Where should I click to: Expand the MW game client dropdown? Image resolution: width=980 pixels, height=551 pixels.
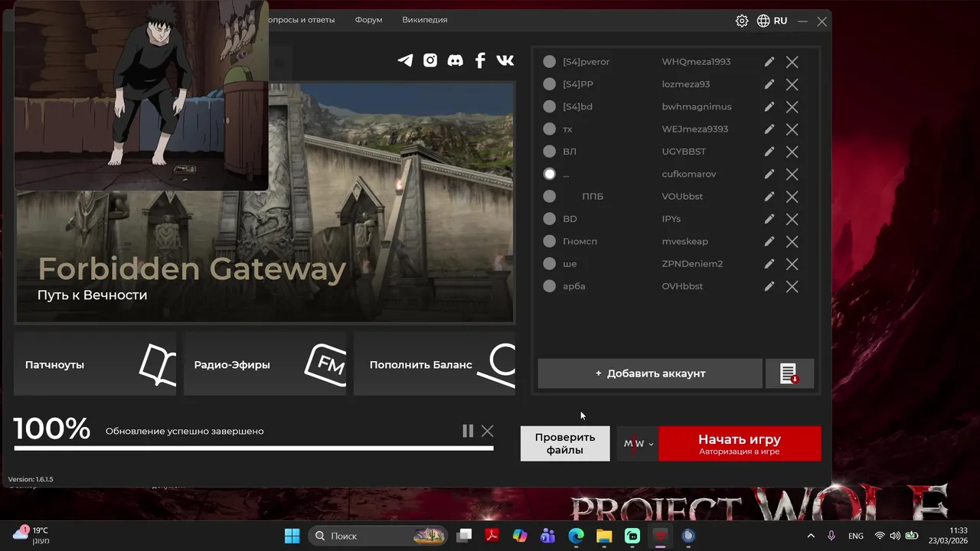coord(639,444)
